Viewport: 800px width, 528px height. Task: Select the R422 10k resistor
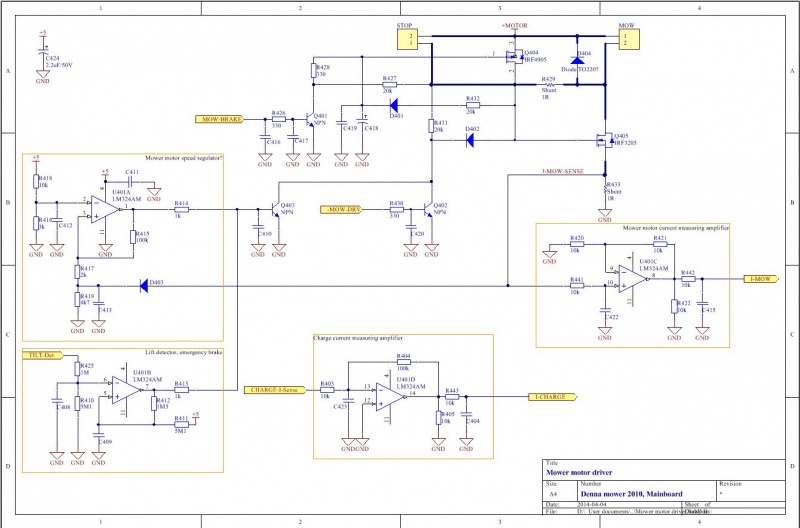tap(674, 307)
